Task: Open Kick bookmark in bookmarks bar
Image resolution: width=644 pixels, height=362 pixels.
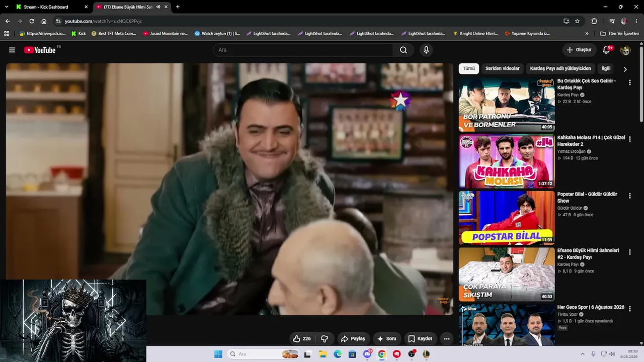Action: (x=78, y=34)
